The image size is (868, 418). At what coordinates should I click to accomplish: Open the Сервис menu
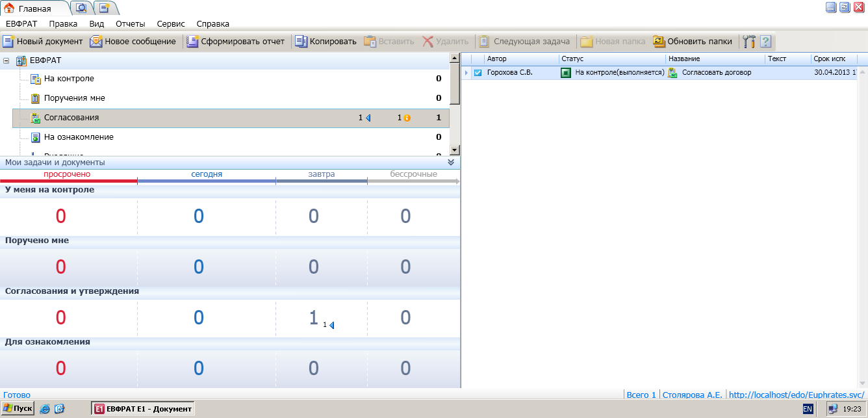171,24
